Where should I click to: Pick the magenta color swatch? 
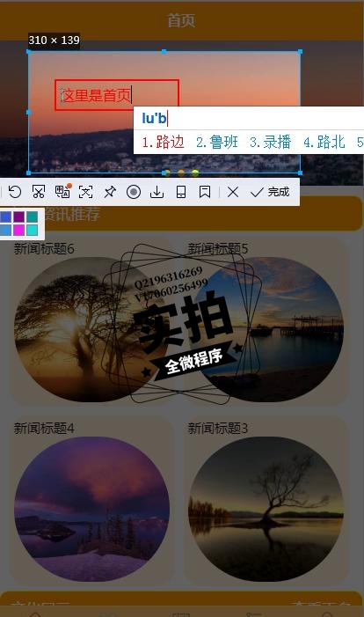(18, 230)
